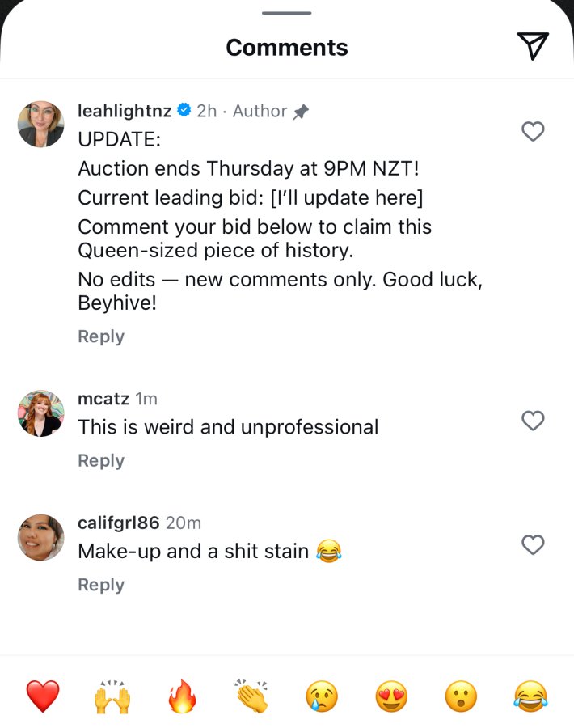Reply to leahlightnz's auction update comment
This screenshot has width=574, height=728.
(x=101, y=336)
